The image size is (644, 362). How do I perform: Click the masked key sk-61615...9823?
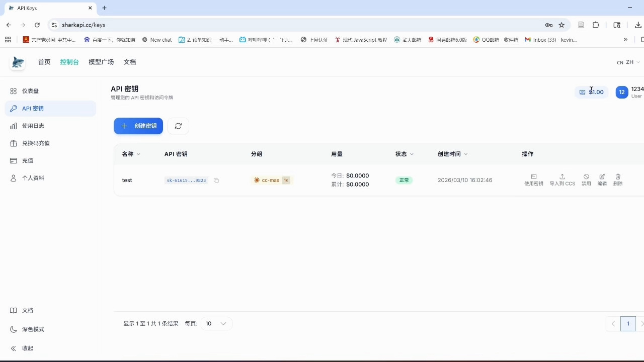tap(186, 180)
